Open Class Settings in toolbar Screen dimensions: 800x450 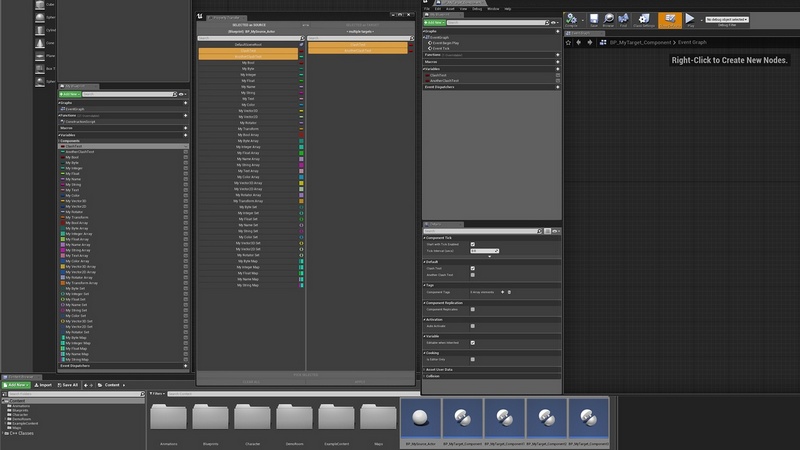643,19
